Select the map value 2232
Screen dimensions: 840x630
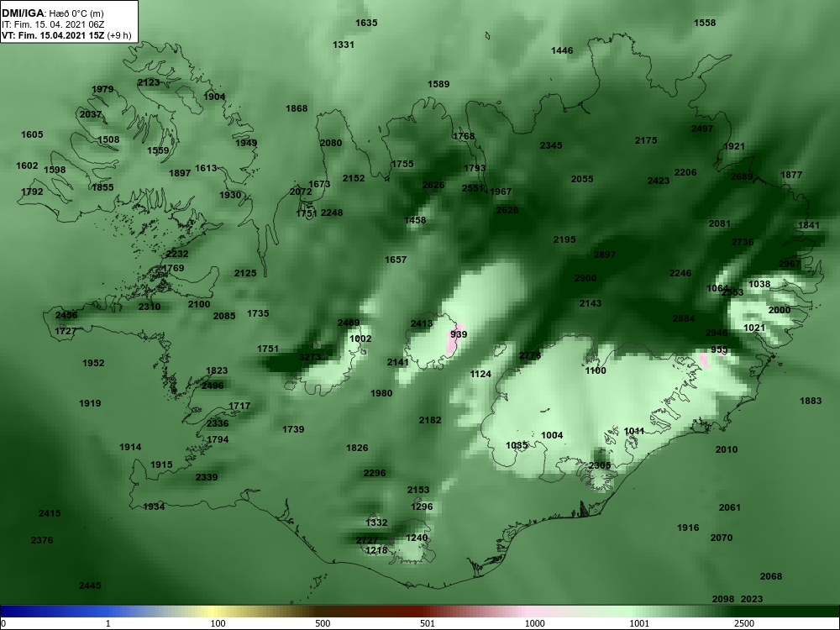(x=176, y=254)
